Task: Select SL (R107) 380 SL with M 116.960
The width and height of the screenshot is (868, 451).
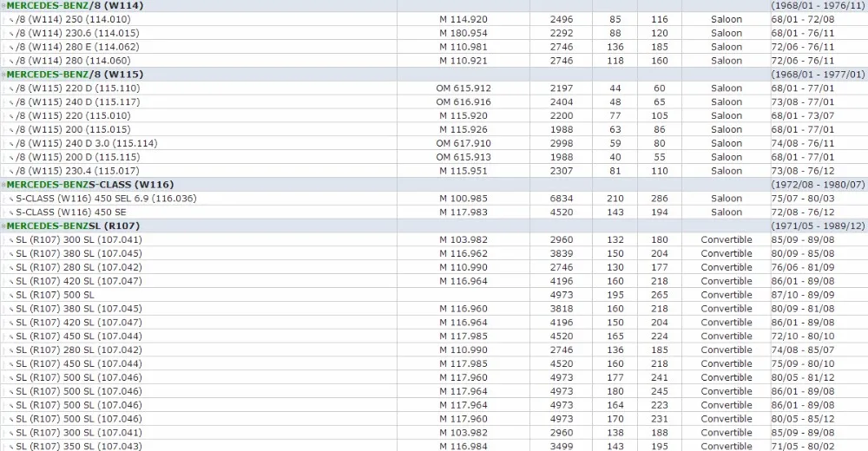Action: 434,309
